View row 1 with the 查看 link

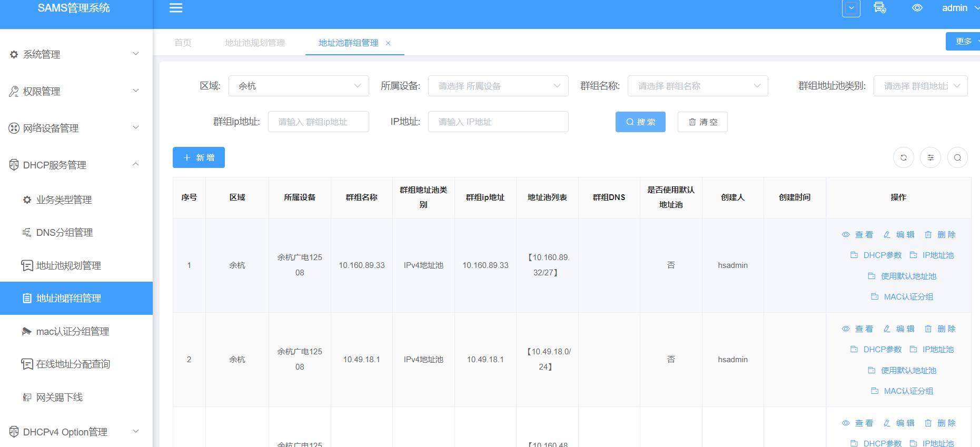(857, 234)
